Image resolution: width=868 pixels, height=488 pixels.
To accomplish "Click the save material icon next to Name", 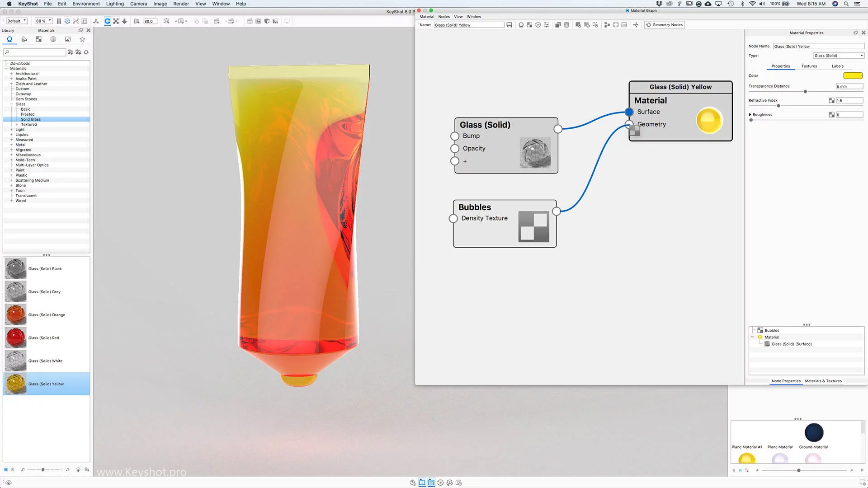I will coord(509,25).
